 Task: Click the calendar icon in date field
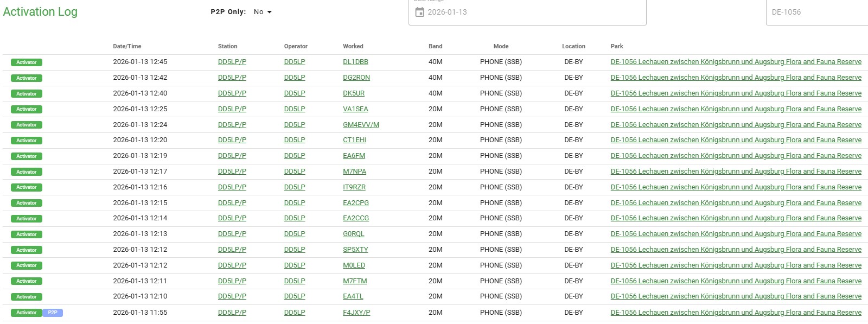[x=419, y=12]
